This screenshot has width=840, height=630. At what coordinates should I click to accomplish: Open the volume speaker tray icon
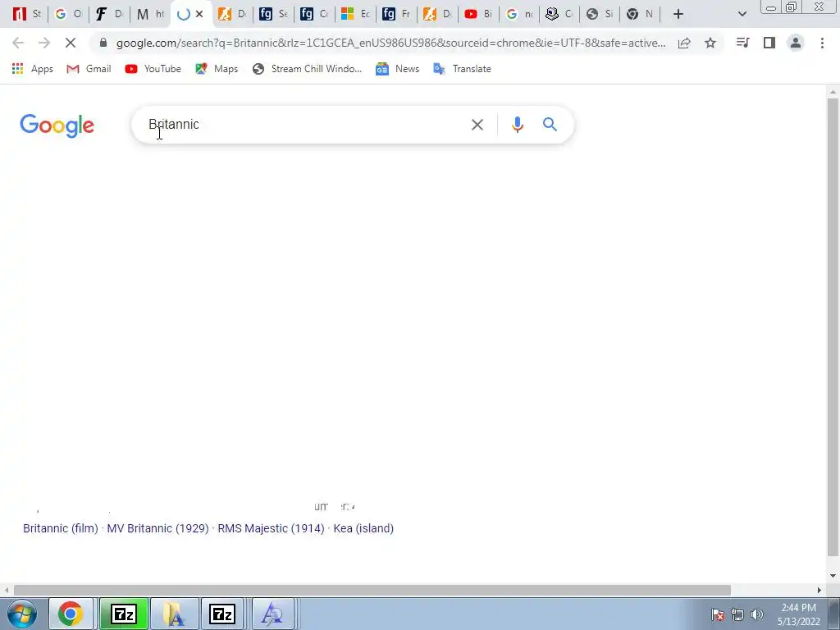point(756,614)
